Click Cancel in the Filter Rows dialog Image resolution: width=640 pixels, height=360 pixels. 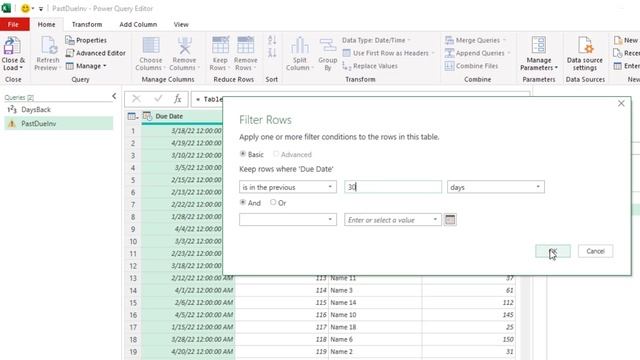click(595, 251)
